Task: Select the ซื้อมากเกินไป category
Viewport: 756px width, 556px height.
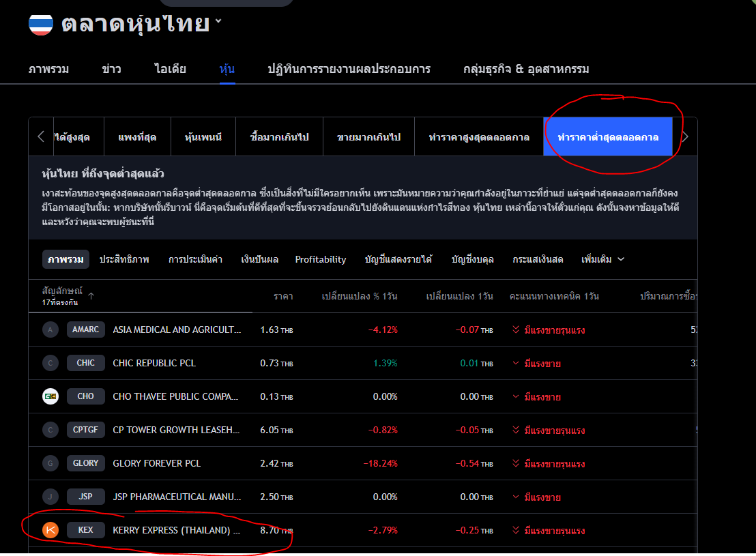Action: coord(279,137)
